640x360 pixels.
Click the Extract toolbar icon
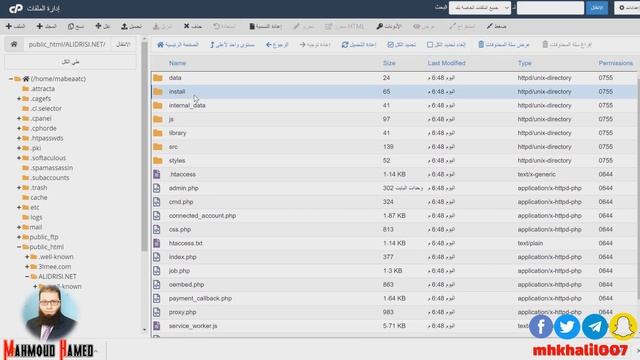coord(462,27)
